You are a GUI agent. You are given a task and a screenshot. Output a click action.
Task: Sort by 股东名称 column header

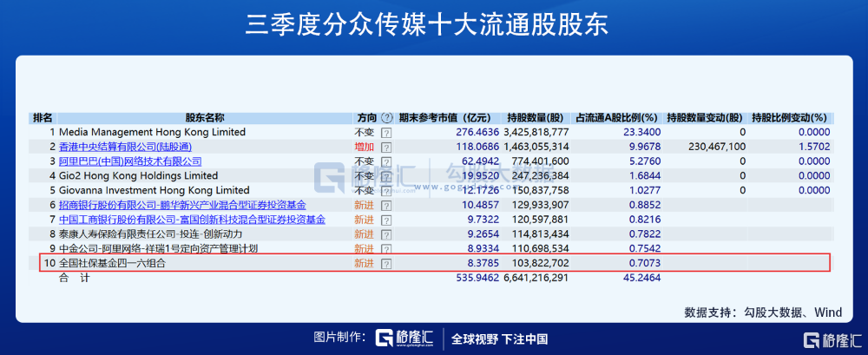205,118
